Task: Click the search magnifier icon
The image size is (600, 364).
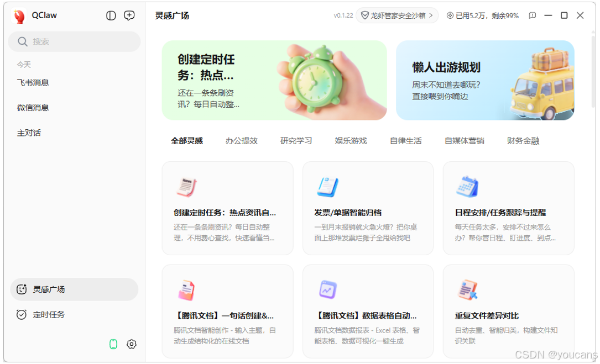Action: (23, 41)
